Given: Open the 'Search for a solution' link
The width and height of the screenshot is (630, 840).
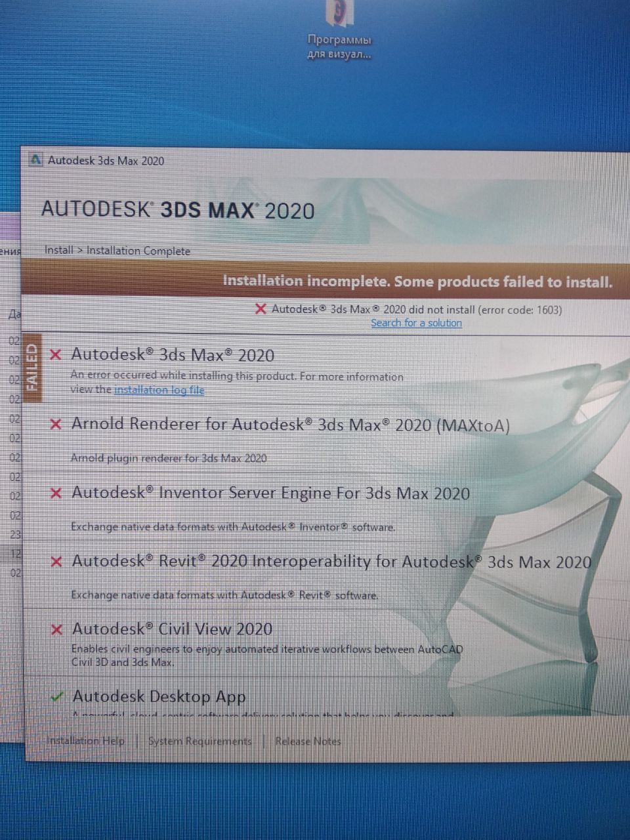Looking at the screenshot, I should [x=416, y=323].
